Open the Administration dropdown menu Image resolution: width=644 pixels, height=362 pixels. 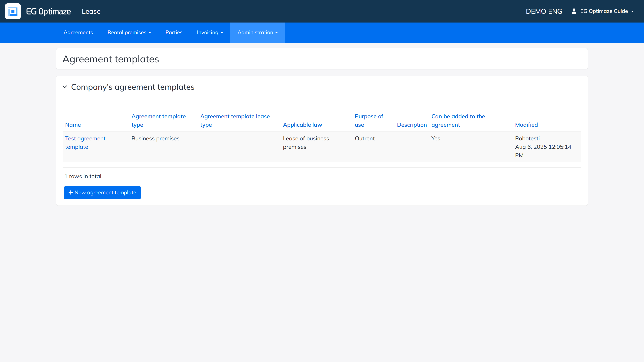(x=258, y=32)
